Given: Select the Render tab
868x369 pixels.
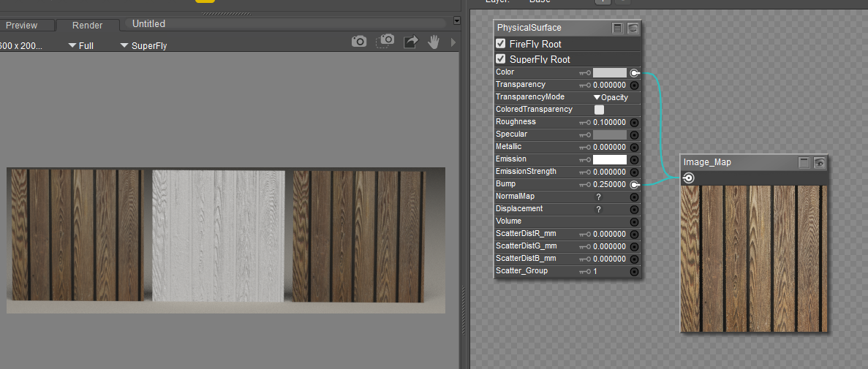Looking at the screenshot, I should tap(87, 26).
